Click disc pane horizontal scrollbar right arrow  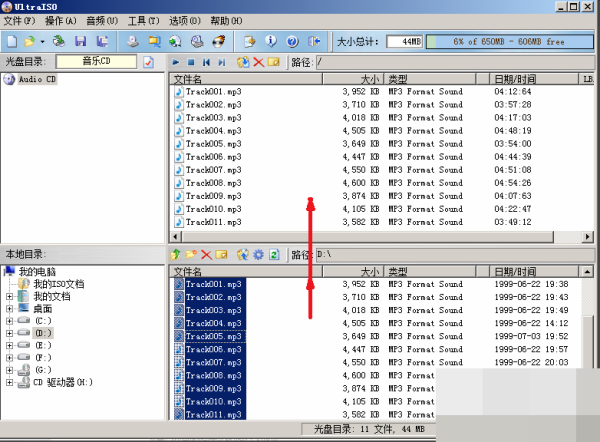[x=587, y=237]
